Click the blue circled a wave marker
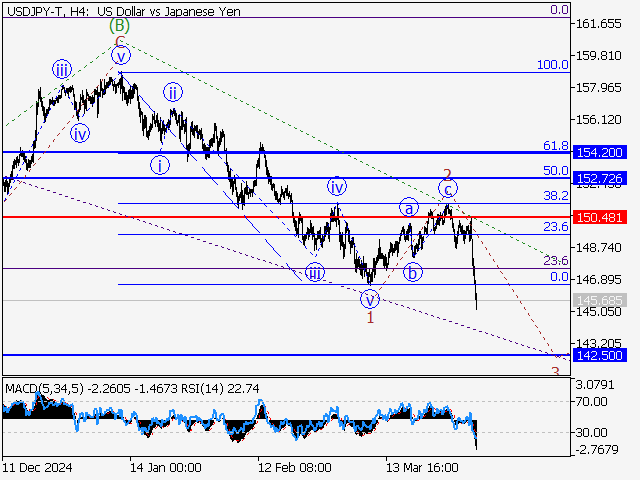The height and width of the screenshot is (480, 640). (x=409, y=208)
